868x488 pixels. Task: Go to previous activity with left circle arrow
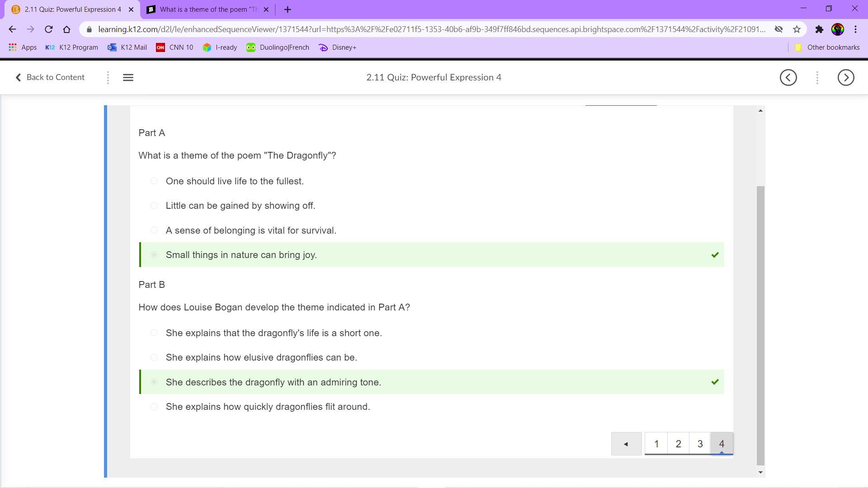[788, 78]
